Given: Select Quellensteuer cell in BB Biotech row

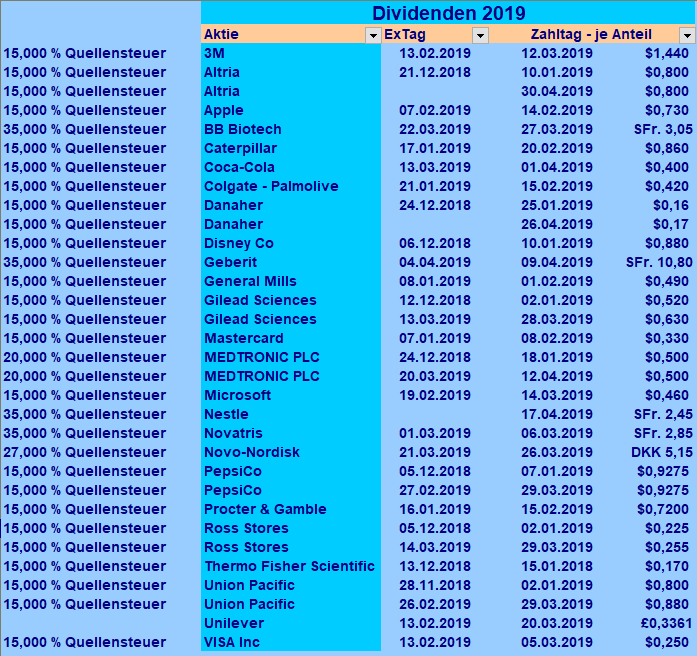Looking at the screenshot, I should tap(84, 129).
